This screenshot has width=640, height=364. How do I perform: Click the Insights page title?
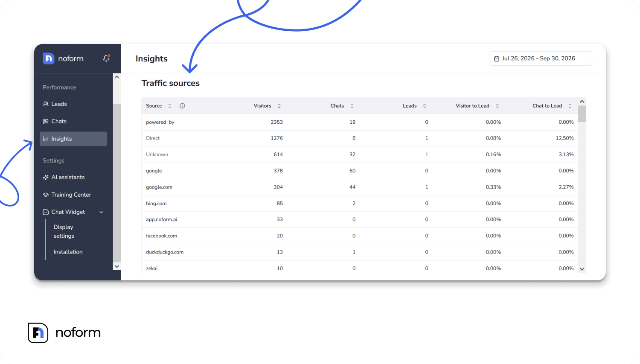point(151,59)
